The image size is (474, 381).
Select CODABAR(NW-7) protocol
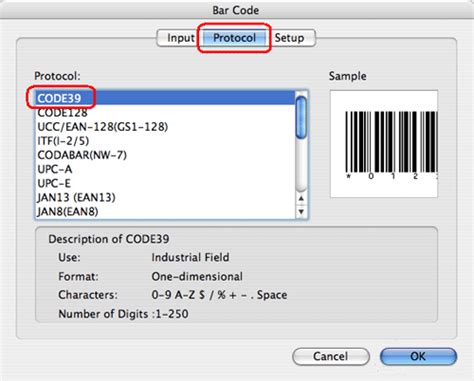pyautogui.click(x=165, y=155)
